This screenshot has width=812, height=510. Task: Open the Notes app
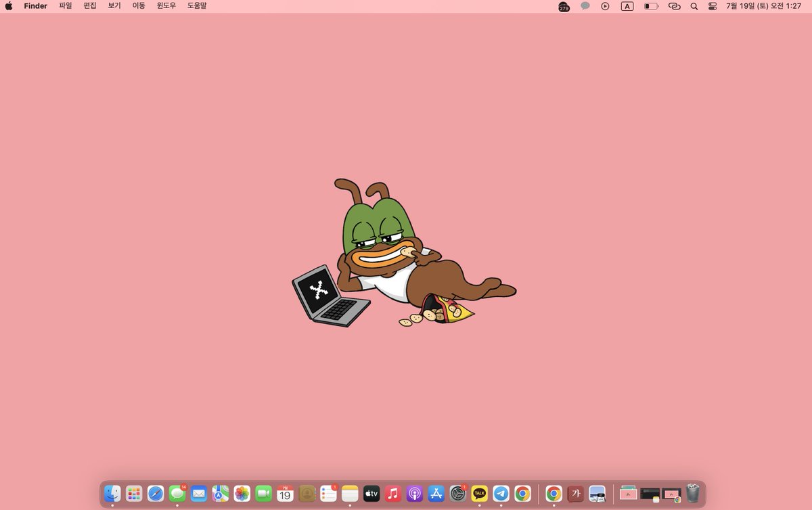pos(350,494)
